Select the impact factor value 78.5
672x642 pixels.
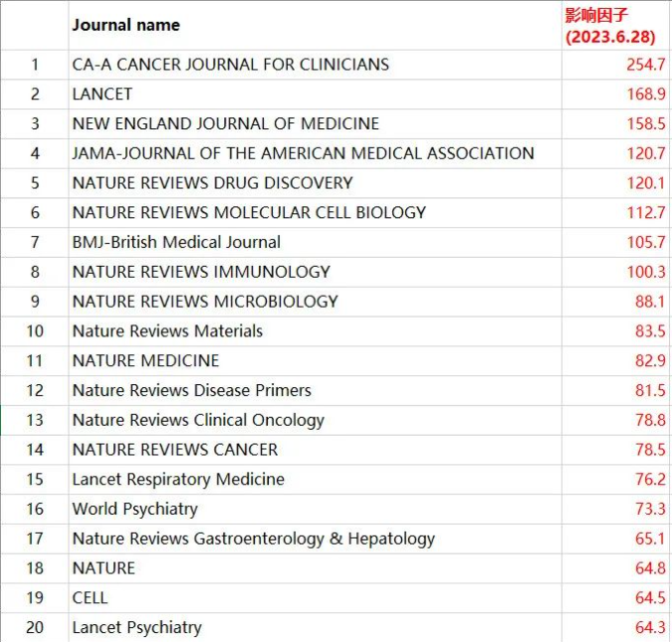tap(650, 450)
